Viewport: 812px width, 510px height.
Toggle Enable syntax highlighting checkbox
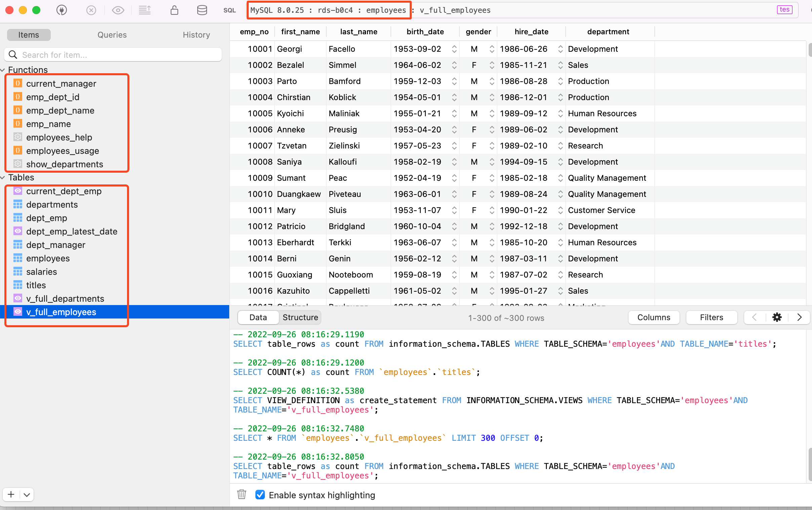tap(260, 495)
